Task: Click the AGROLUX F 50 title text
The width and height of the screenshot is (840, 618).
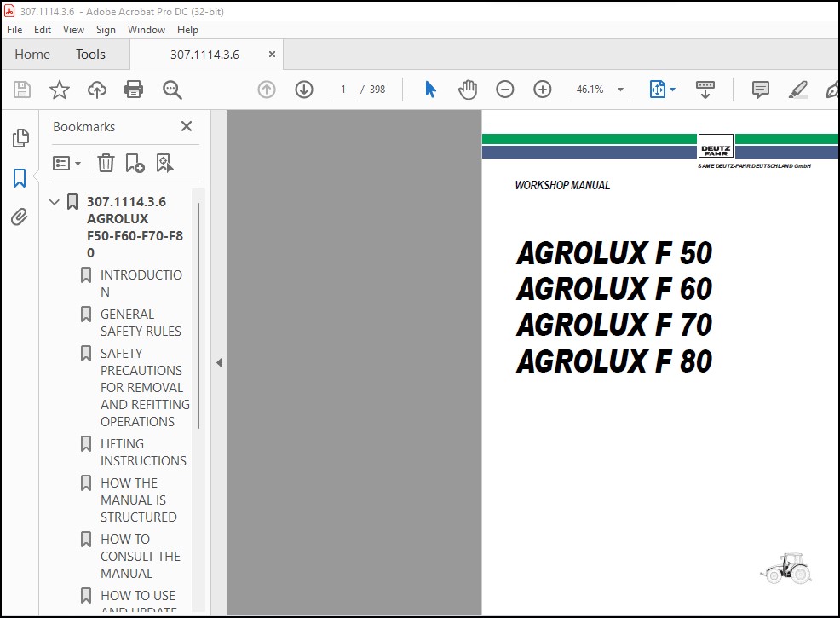Action: 614,253
